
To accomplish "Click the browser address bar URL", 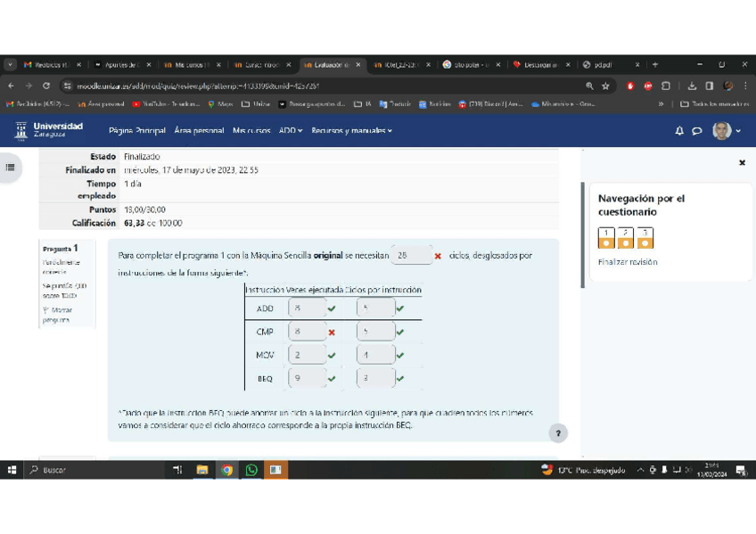I will 198,86.
